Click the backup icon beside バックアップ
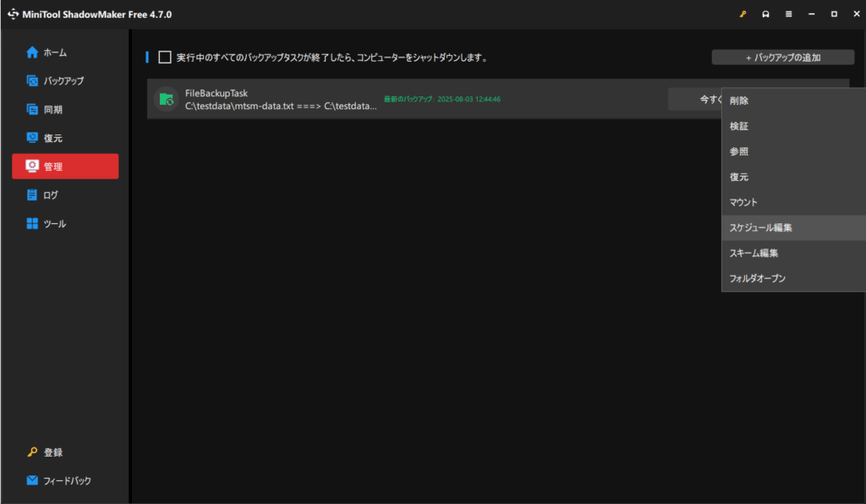866x504 pixels. [32, 80]
